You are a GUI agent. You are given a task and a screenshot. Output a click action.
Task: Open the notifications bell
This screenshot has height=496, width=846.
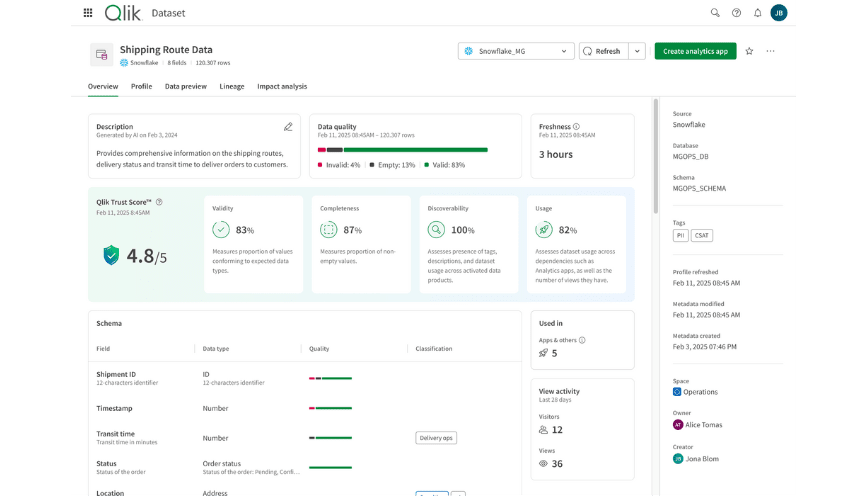758,13
